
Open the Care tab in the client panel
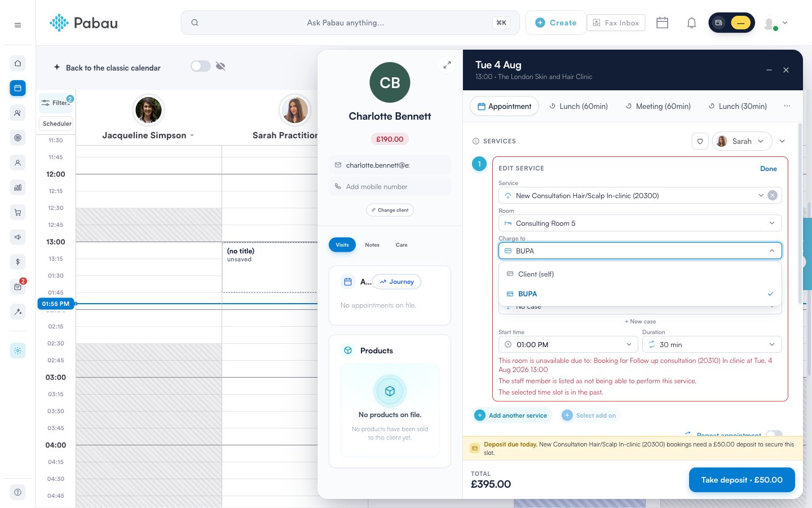click(401, 245)
